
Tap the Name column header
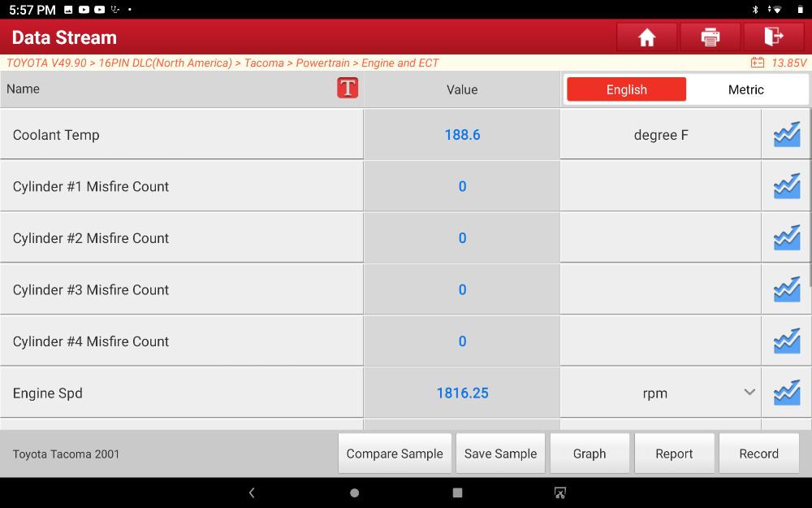tap(23, 89)
